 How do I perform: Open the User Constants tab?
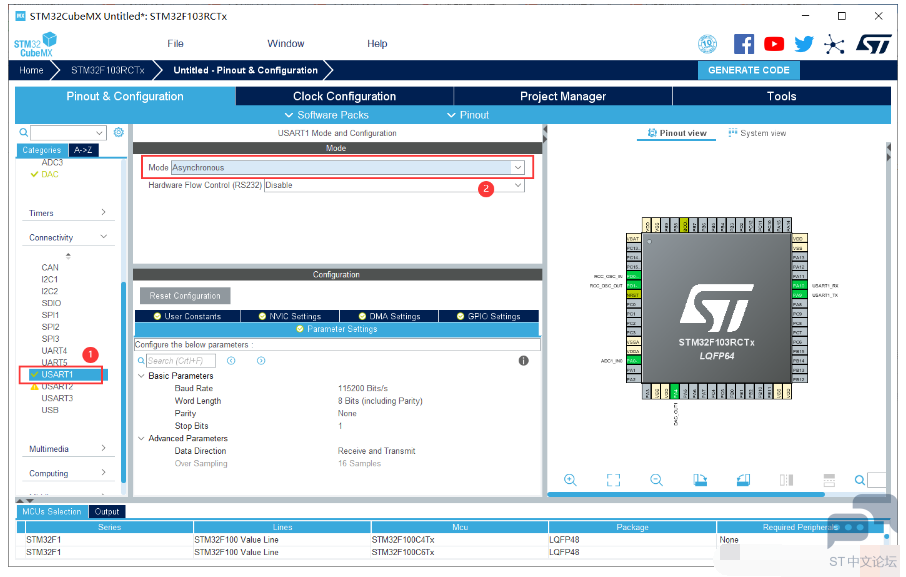pos(187,317)
